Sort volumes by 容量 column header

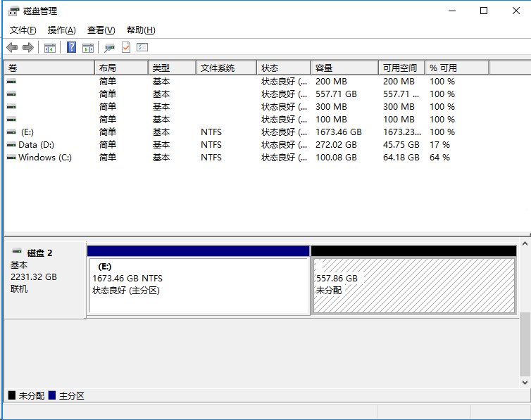(x=344, y=68)
